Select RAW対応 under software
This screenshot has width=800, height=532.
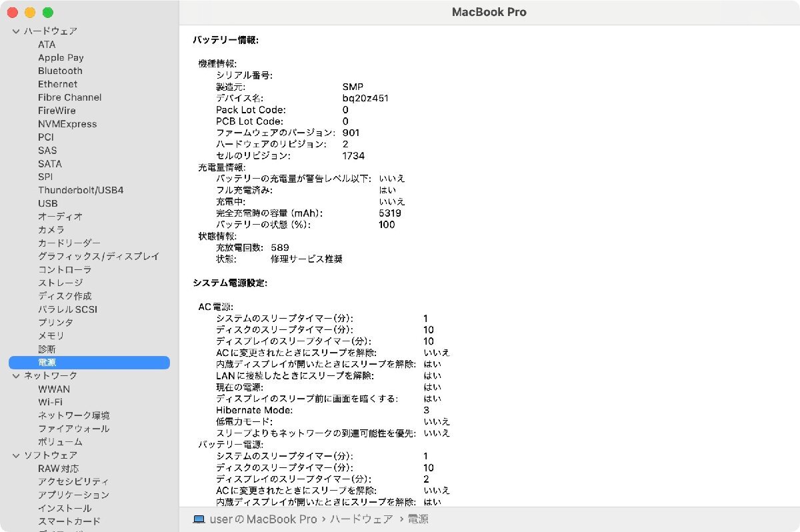[58, 469]
